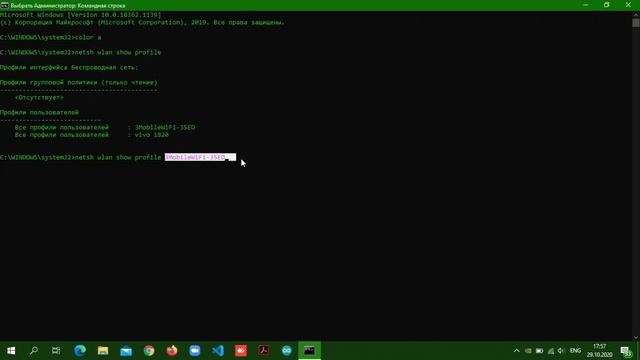Image resolution: width=640 pixels, height=360 pixels.
Task: Click the console vertical scrollbar thumb
Action: tap(636, 23)
